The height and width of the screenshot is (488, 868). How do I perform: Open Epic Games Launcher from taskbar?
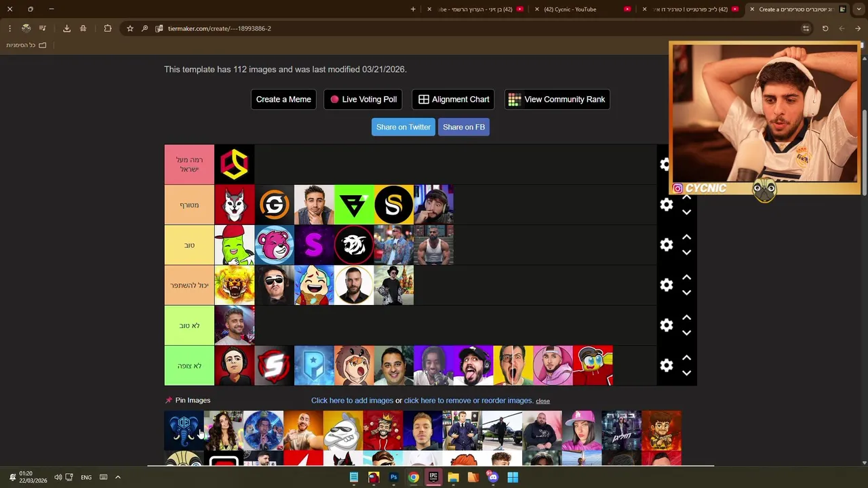tap(433, 477)
